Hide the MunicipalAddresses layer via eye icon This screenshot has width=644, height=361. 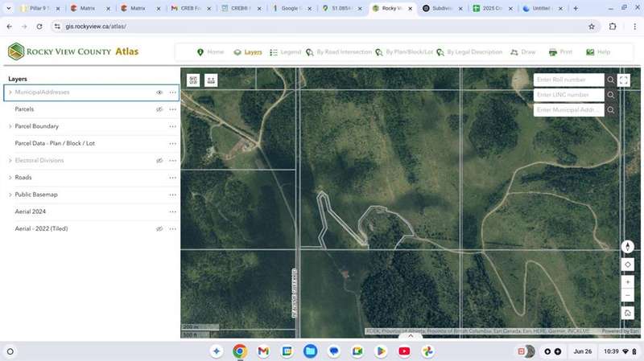(159, 92)
